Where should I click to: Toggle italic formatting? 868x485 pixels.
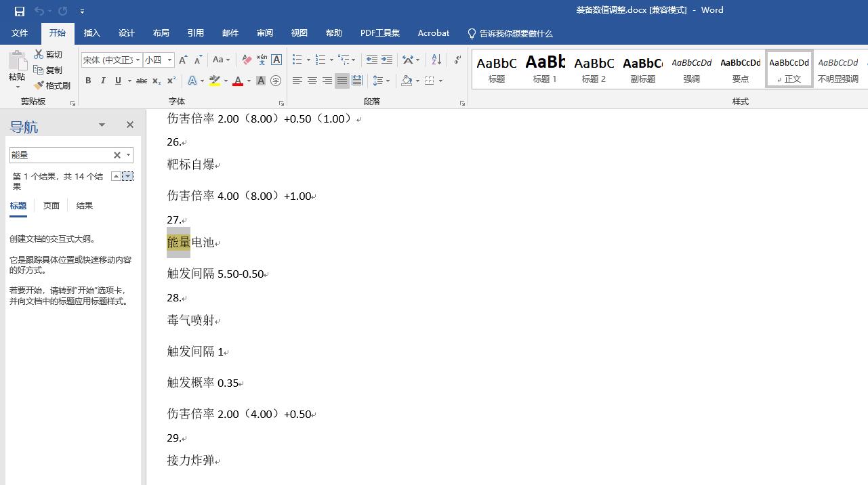click(103, 81)
